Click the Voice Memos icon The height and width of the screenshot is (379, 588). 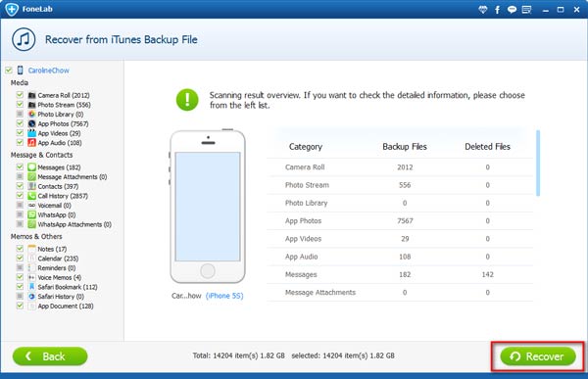(x=32, y=277)
